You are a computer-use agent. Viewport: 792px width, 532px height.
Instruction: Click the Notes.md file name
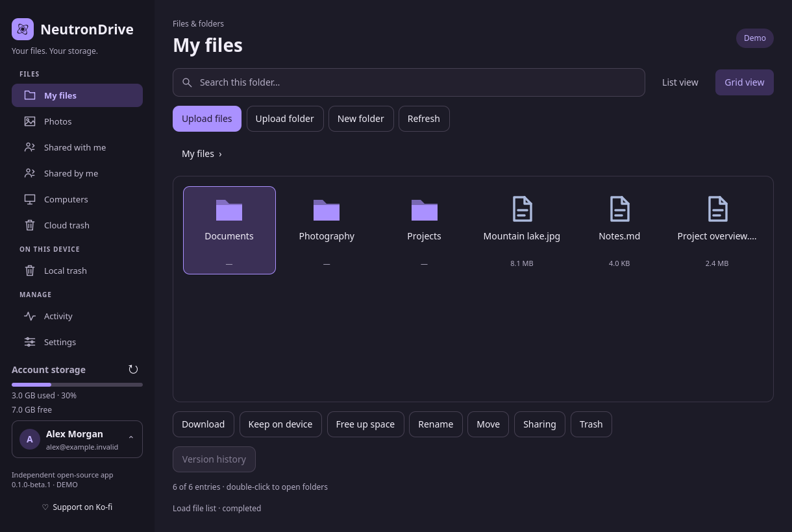[619, 236]
